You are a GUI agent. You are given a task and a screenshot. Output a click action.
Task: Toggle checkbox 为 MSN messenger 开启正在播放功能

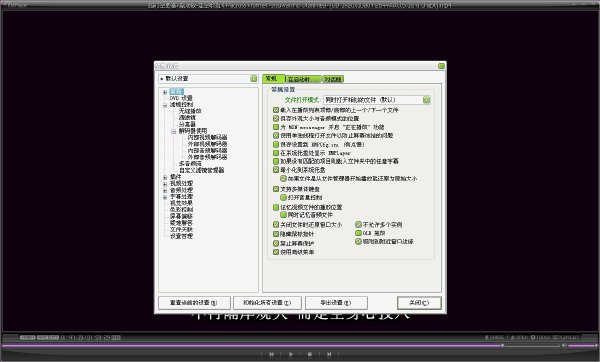[x=276, y=127]
